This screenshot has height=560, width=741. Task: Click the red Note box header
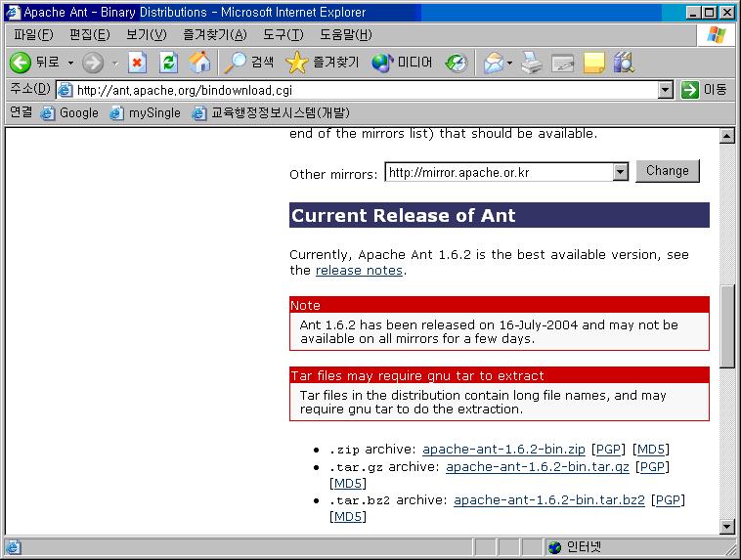(x=499, y=305)
